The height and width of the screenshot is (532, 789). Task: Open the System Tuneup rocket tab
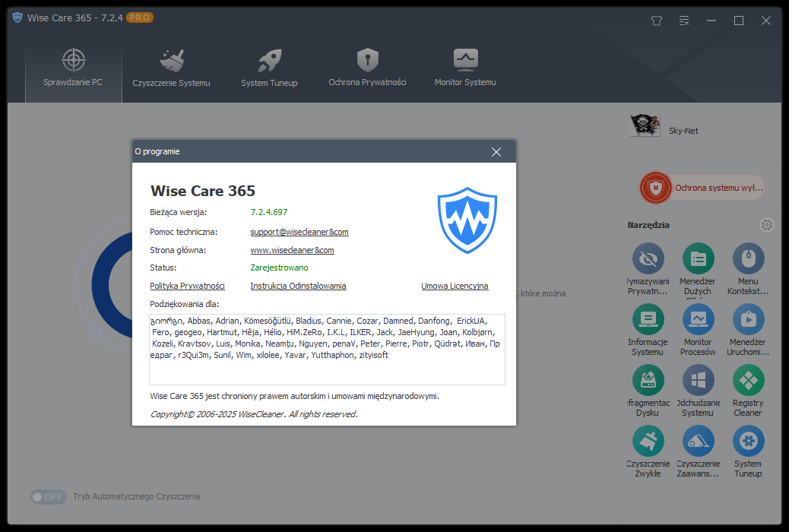click(269, 68)
